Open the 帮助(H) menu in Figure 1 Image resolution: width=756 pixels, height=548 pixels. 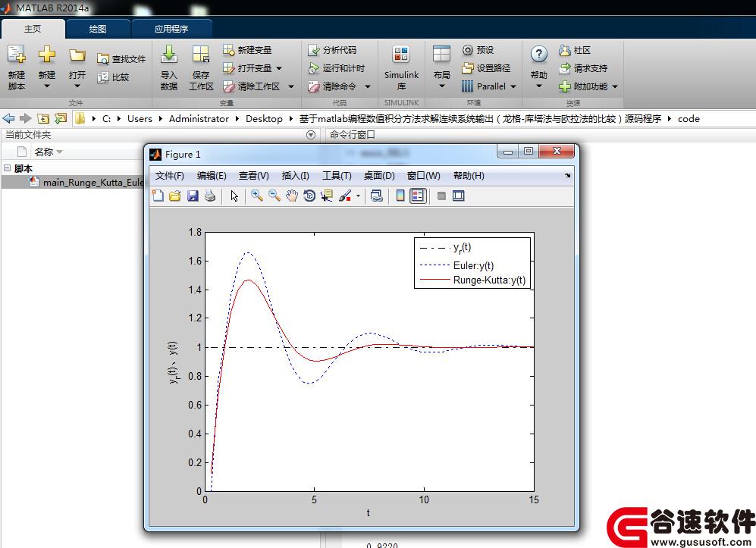coord(469,175)
